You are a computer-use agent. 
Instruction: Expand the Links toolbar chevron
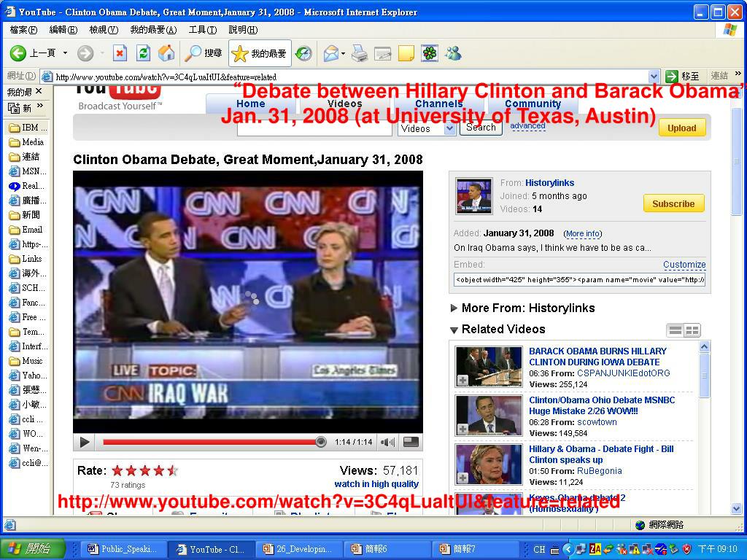click(x=738, y=74)
